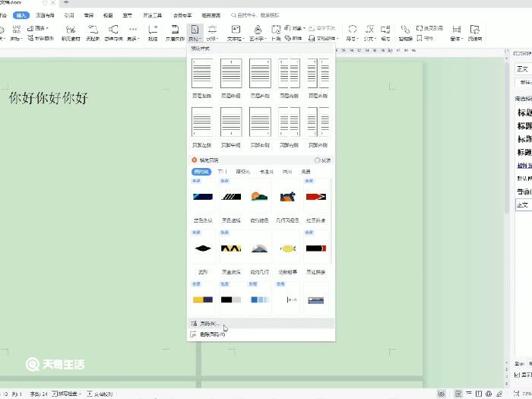Insert a Number (编号) from ribbon

pyautogui.click(x=385, y=33)
